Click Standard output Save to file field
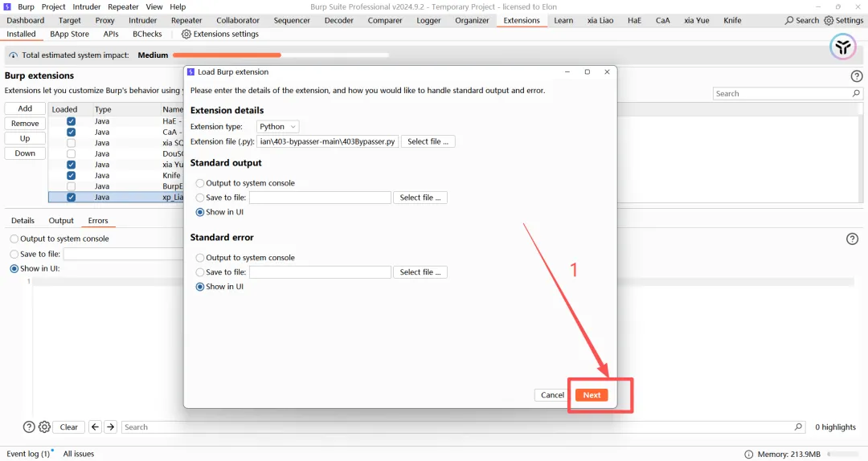 click(320, 198)
